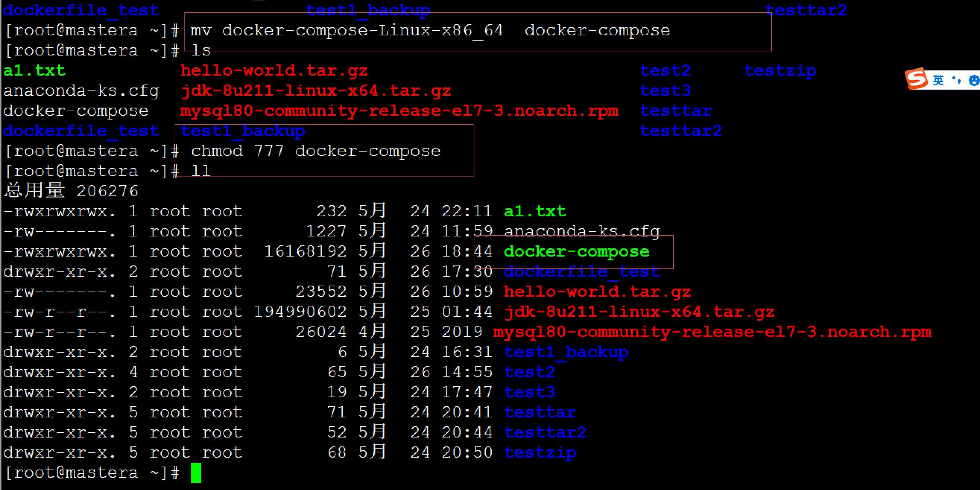This screenshot has width=980, height=490.
Task: Select anaconda-ks.cfg in the ll listing
Action: click(582, 232)
